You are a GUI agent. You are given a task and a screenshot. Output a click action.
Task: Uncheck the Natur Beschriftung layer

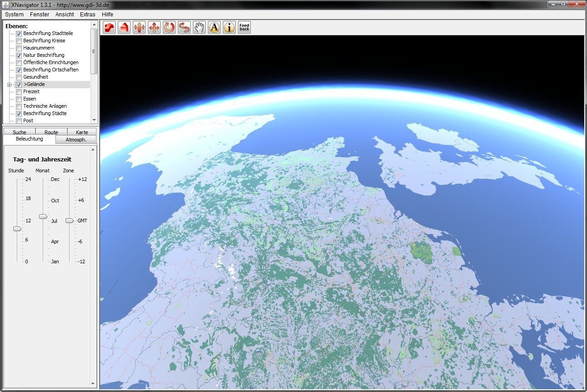pos(19,55)
